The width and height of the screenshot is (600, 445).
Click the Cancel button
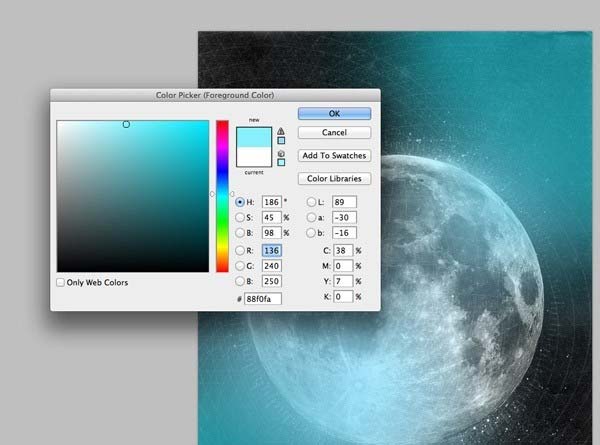[x=334, y=132]
